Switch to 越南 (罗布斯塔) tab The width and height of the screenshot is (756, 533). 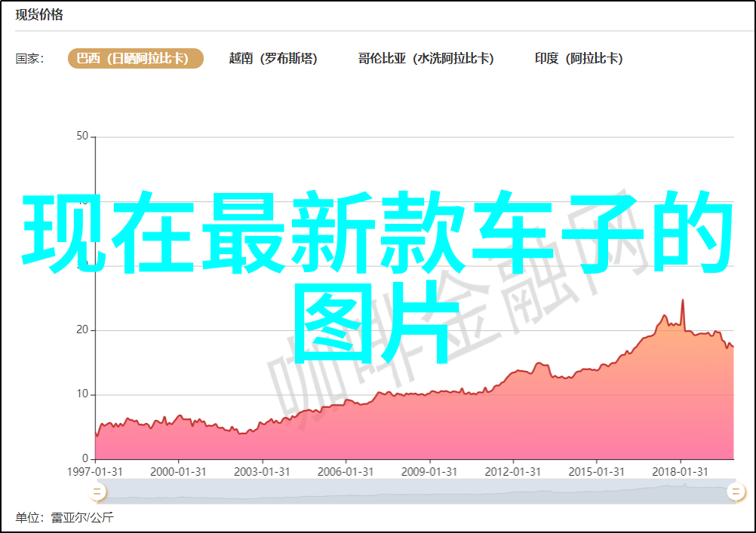pos(273,58)
